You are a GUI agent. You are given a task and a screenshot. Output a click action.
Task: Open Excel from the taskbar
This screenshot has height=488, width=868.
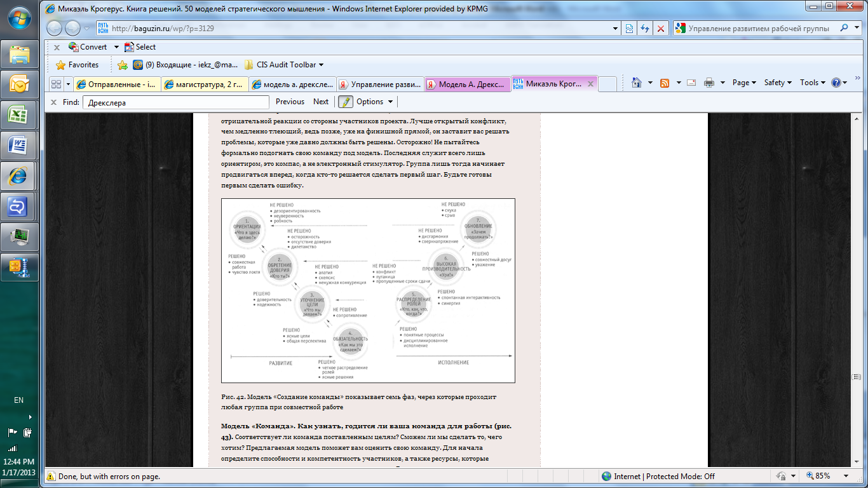(20, 115)
